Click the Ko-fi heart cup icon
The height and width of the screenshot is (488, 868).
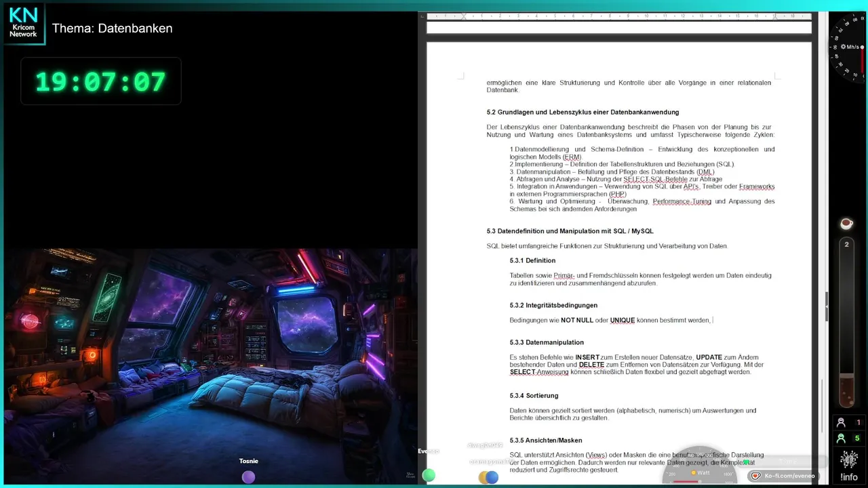pos(756,476)
